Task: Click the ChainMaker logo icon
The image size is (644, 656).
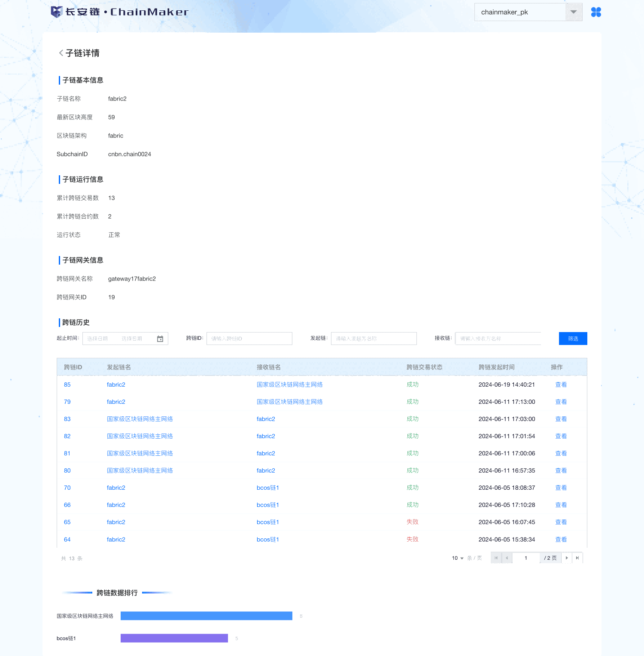Action: pos(56,12)
